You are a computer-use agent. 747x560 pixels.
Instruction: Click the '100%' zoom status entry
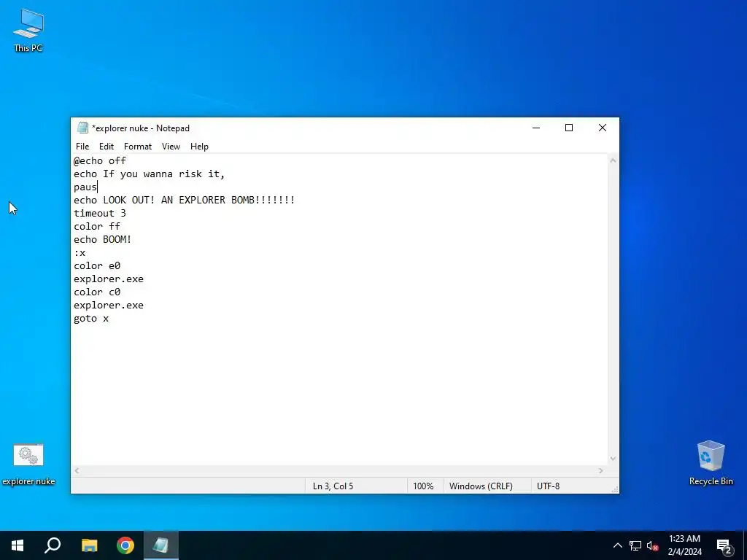pos(423,486)
